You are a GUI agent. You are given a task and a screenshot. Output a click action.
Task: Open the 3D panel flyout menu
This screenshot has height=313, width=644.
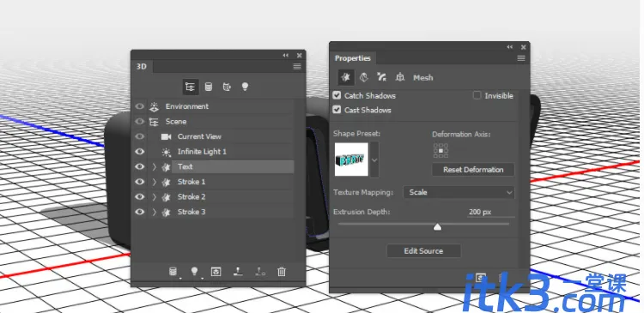click(297, 66)
